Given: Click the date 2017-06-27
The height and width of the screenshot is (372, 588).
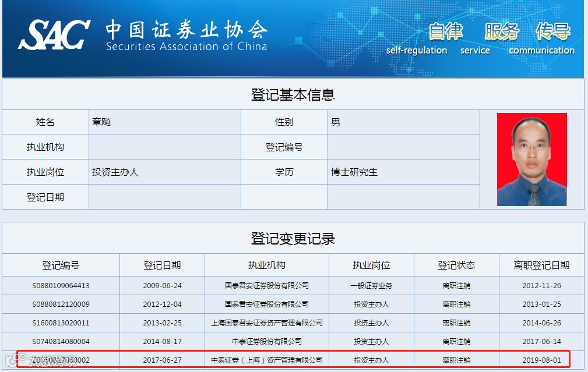Looking at the screenshot, I should 163,360.
